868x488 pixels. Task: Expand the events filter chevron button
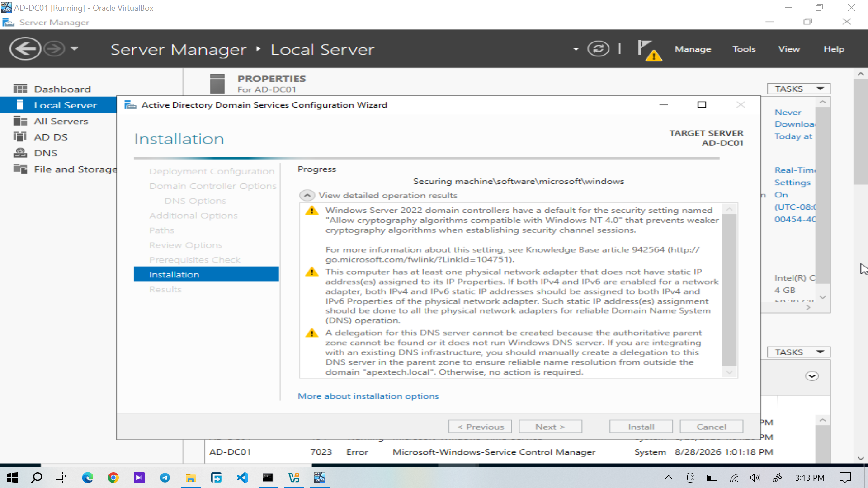812,376
